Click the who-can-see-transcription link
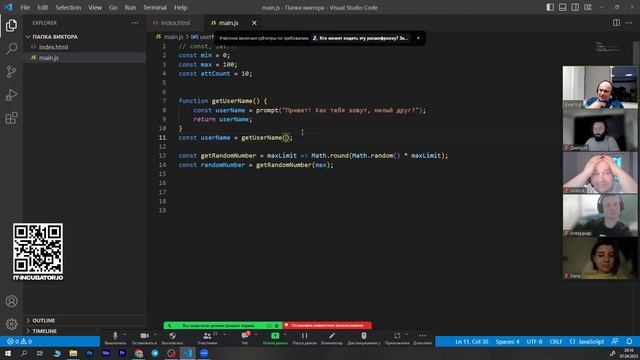 click(360, 38)
